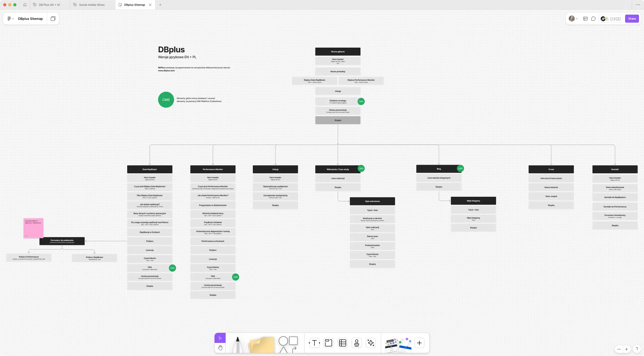Select the Programista vs Administrator box

coord(213,205)
